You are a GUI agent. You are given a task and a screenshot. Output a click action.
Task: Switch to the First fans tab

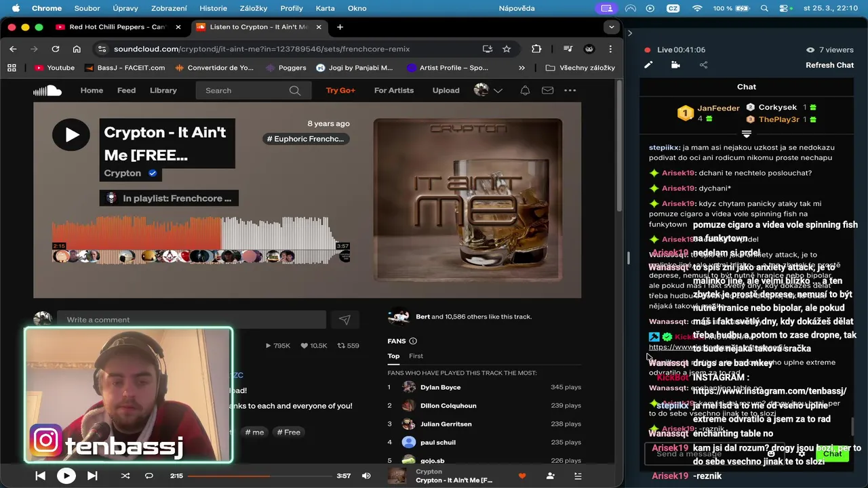click(x=416, y=356)
